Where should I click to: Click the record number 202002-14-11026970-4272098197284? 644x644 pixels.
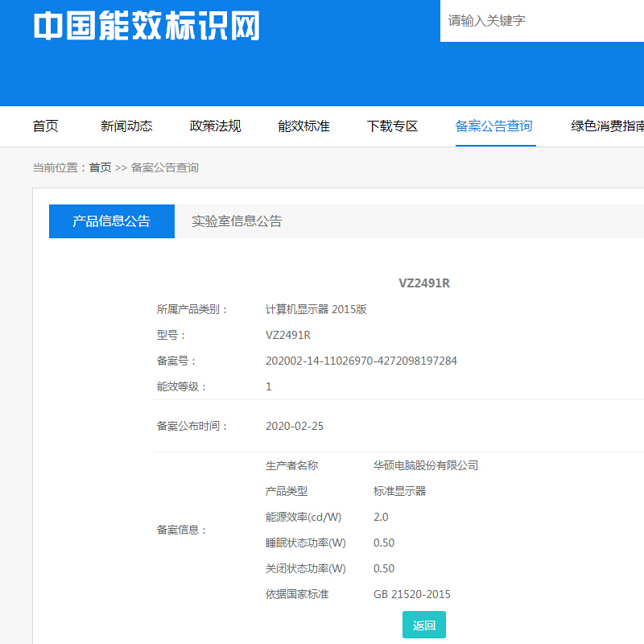(x=361, y=361)
